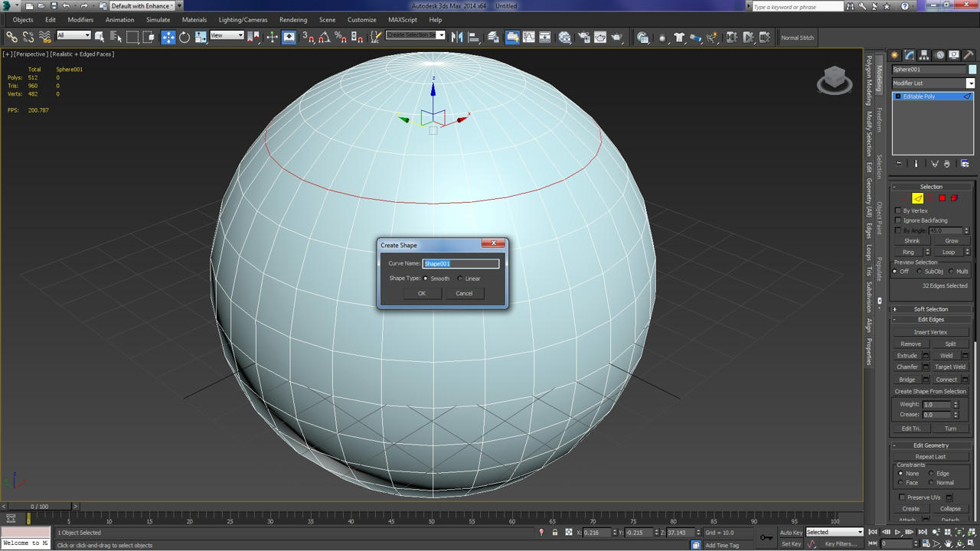Collapse the Selection rollout

[931, 187]
